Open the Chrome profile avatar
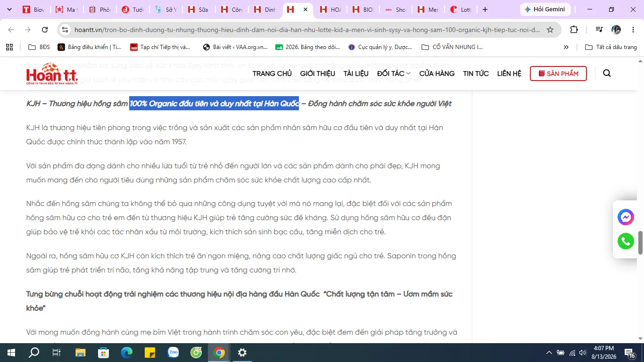Screen dimensions: 644x362 coord(616,30)
